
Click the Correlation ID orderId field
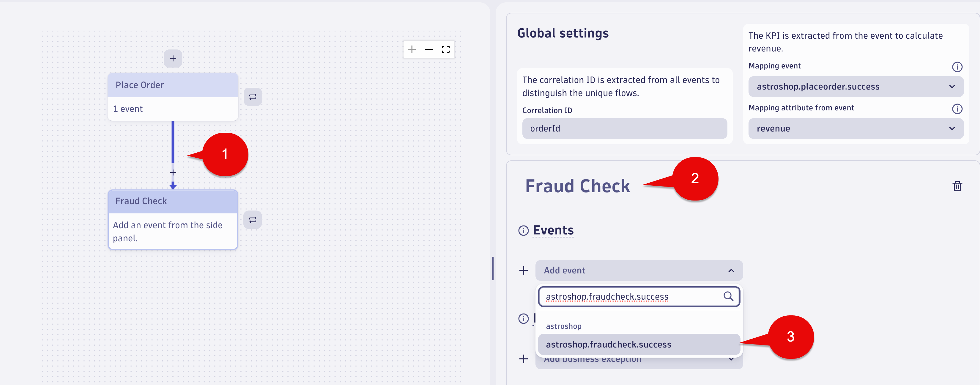tap(624, 128)
